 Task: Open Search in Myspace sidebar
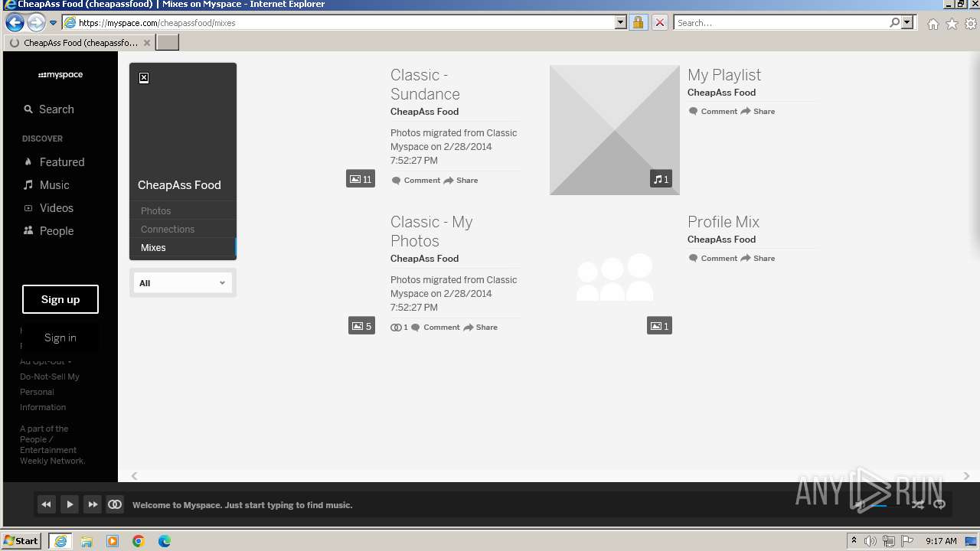[49, 109]
